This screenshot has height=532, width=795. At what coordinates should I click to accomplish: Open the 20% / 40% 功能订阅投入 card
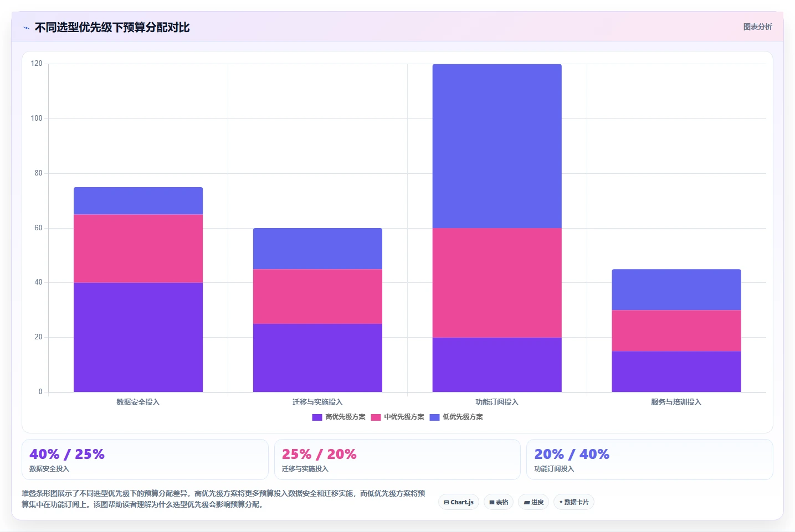(x=649, y=459)
